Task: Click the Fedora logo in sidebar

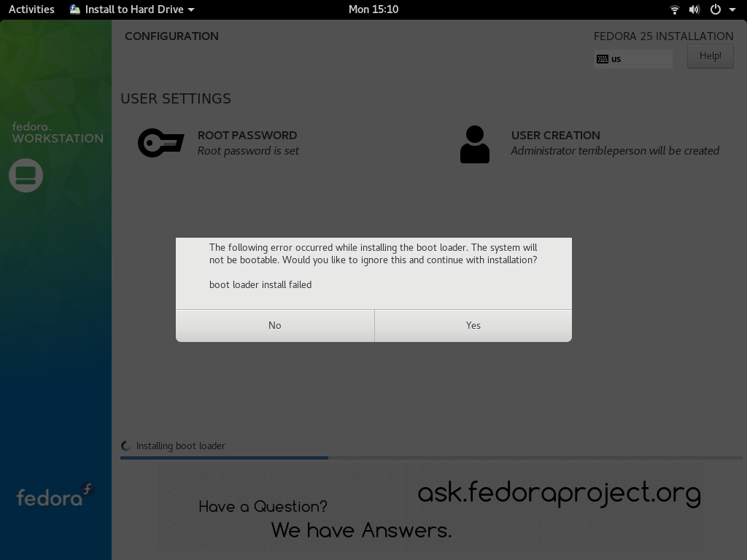Action: click(x=55, y=495)
